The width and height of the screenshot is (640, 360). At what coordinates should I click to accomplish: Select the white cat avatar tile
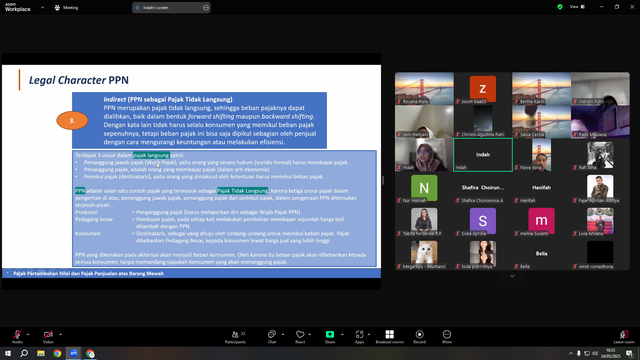pos(424,254)
